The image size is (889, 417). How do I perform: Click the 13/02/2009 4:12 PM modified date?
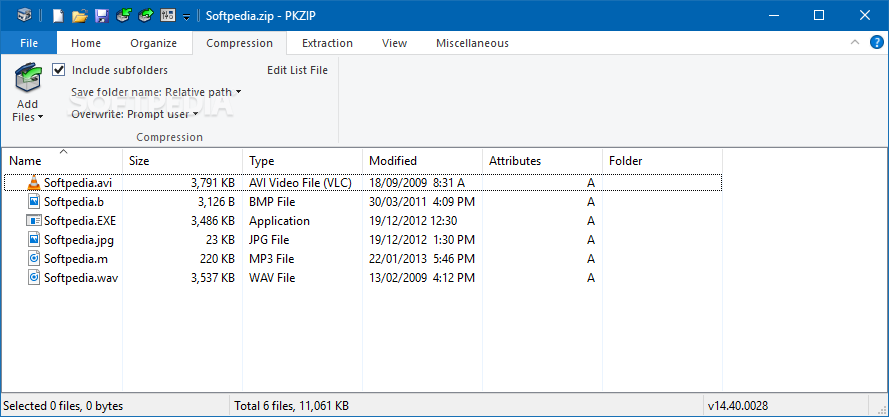[422, 278]
